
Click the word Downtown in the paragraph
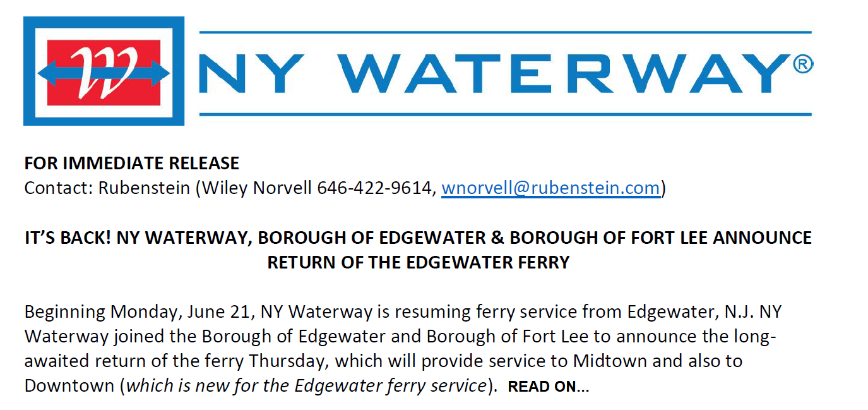coord(69,385)
